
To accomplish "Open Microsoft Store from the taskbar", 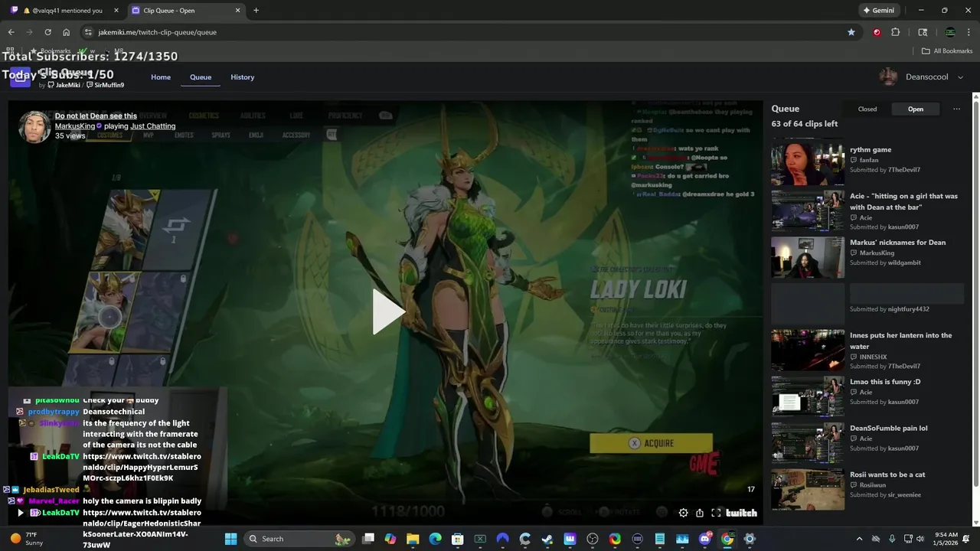I will click(x=458, y=539).
